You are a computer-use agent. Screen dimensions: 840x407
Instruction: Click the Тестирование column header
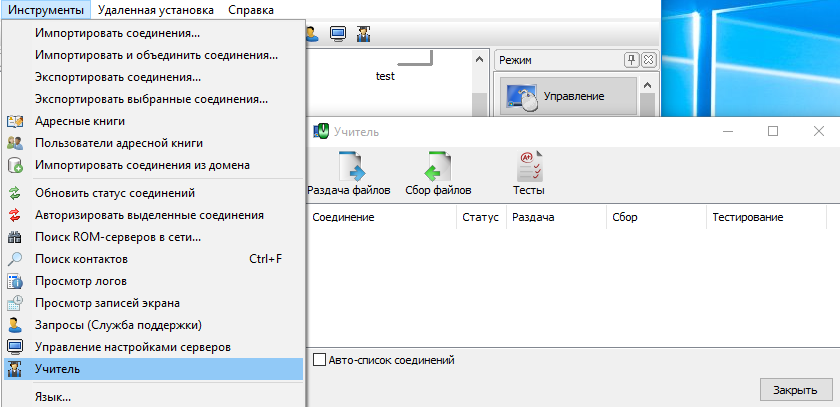coord(767,217)
